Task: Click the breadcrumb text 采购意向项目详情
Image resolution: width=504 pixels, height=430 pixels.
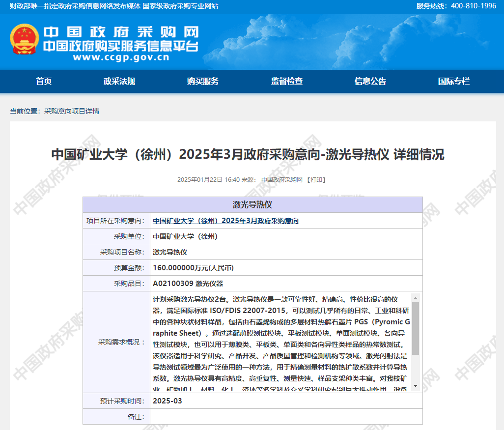Action: [x=72, y=111]
